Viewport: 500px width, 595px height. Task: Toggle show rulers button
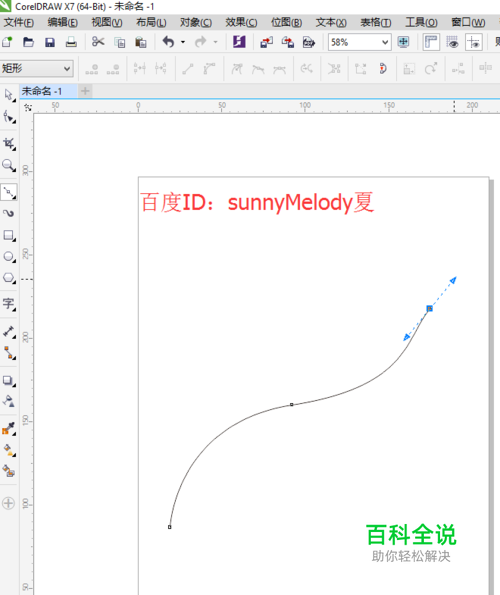[431, 42]
